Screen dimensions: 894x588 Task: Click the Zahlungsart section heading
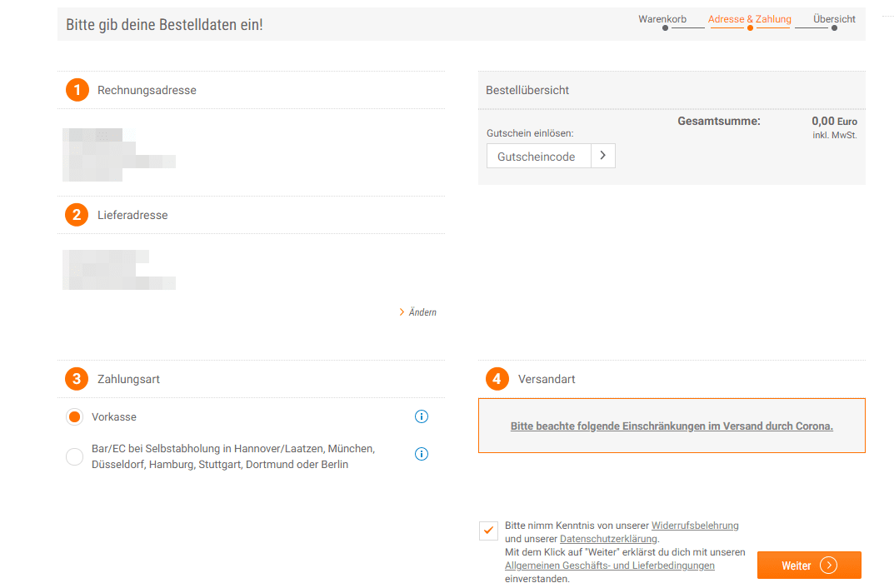pyautogui.click(x=128, y=379)
